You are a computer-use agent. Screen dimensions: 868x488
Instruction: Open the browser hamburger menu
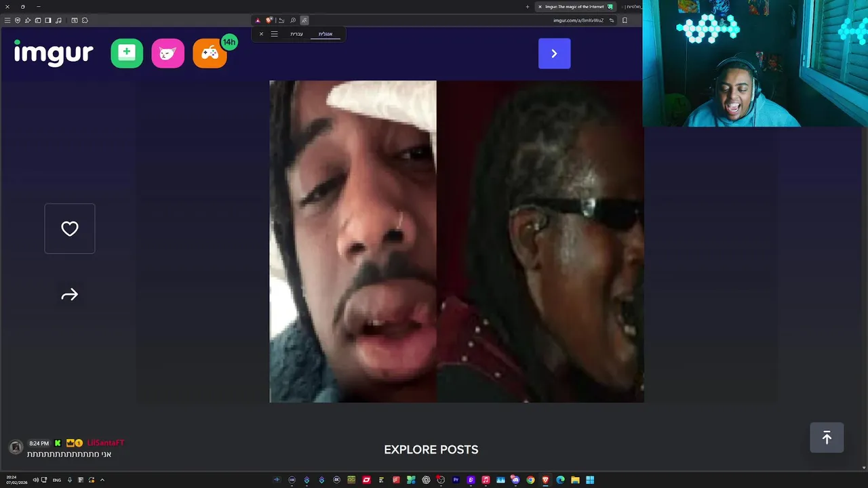[x=7, y=20]
